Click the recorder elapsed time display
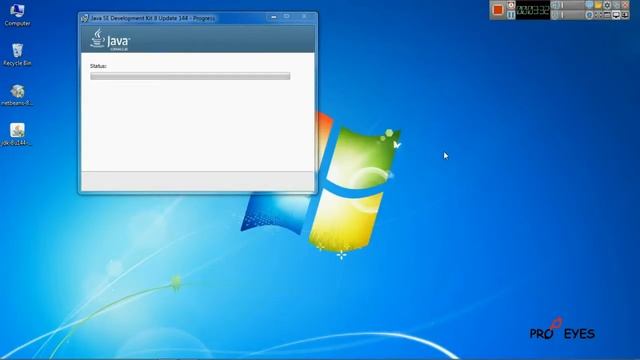The image size is (640, 360). click(533, 10)
